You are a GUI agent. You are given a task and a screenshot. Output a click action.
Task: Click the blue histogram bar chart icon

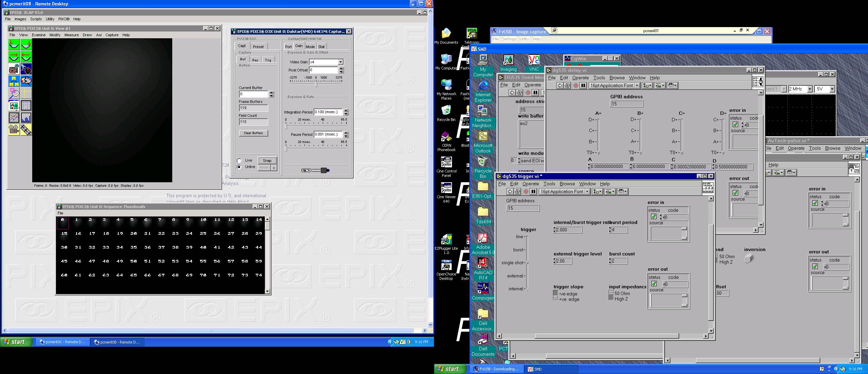(26, 118)
